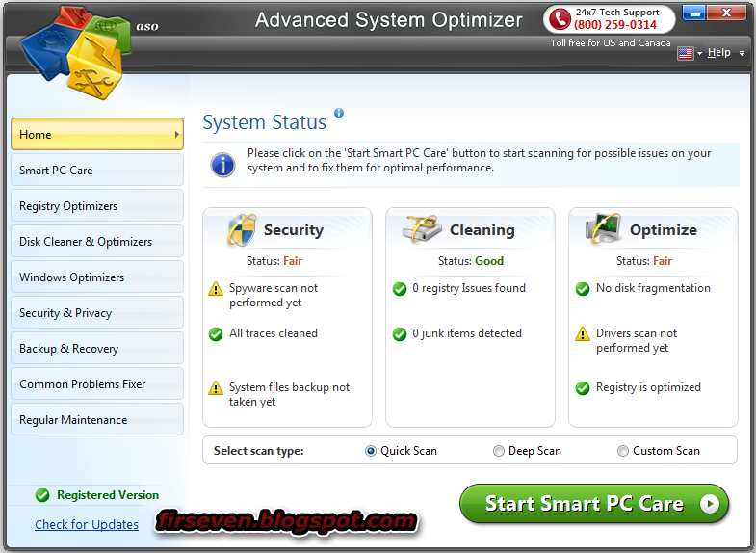Select the Quick Scan radio button

tap(370, 451)
